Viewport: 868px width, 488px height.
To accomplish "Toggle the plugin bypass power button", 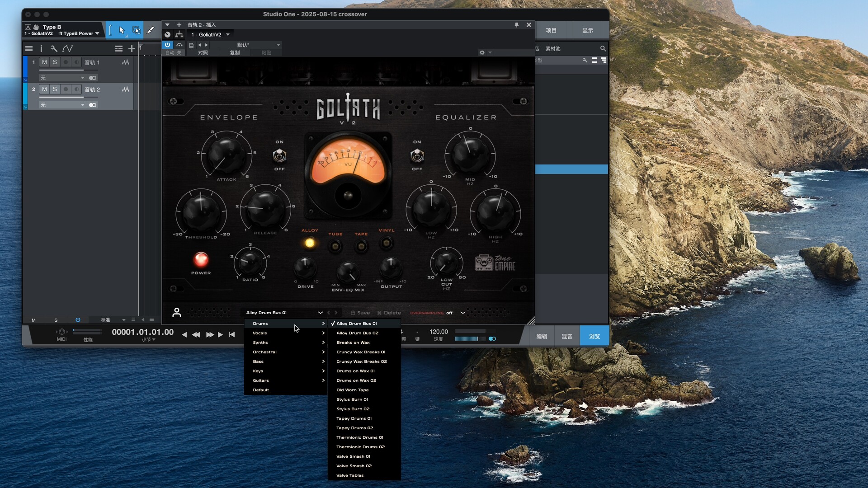I will pyautogui.click(x=167, y=45).
